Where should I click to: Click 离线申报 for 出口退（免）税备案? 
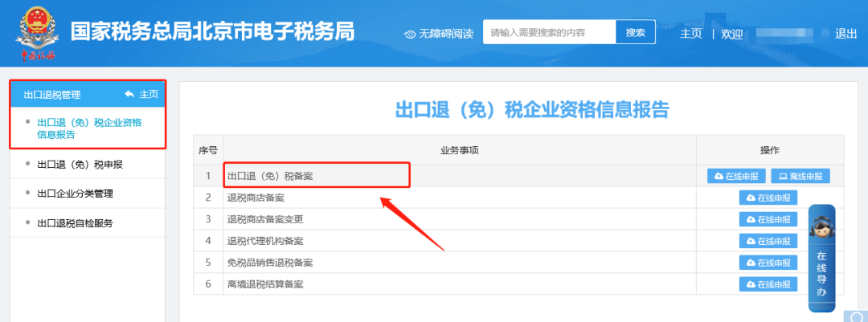pos(800,176)
